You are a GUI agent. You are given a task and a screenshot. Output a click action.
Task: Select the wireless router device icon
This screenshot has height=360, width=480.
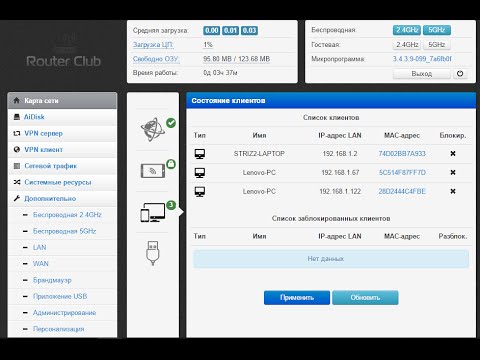pos(153,171)
